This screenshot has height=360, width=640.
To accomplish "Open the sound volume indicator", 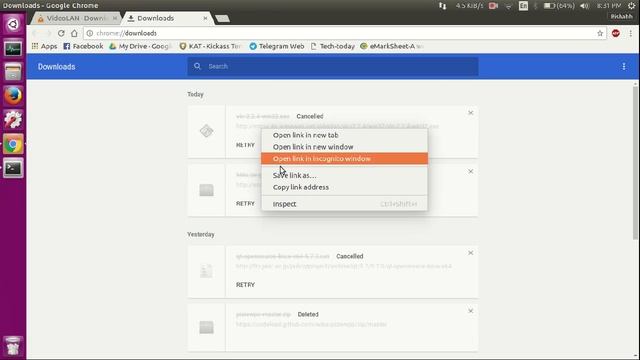I will 585,6.
